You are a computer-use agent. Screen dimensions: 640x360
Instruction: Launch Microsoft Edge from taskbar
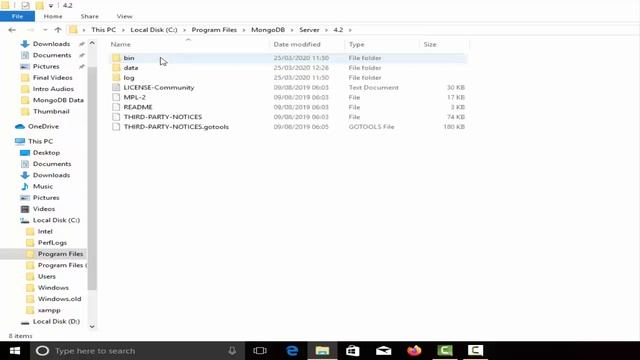click(x=292, y=351)
